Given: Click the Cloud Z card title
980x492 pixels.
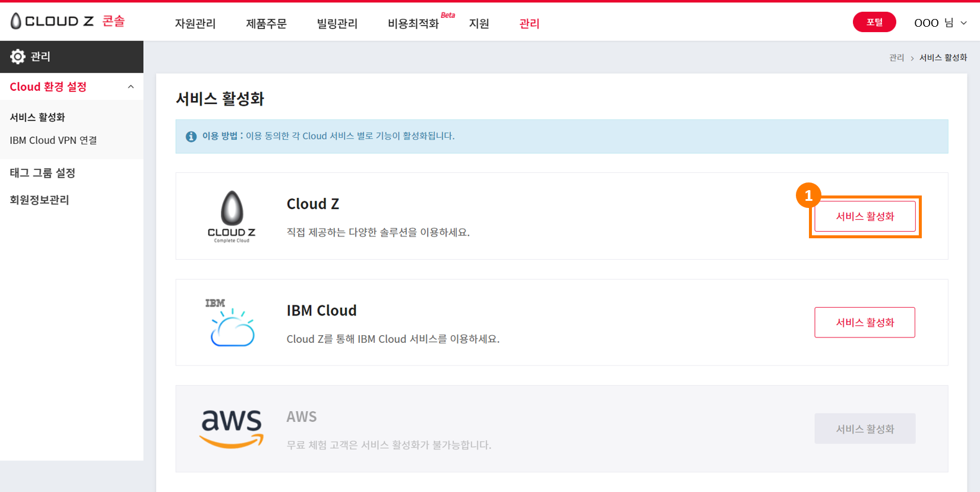Looking at the screenshot, I should (313, 204).
